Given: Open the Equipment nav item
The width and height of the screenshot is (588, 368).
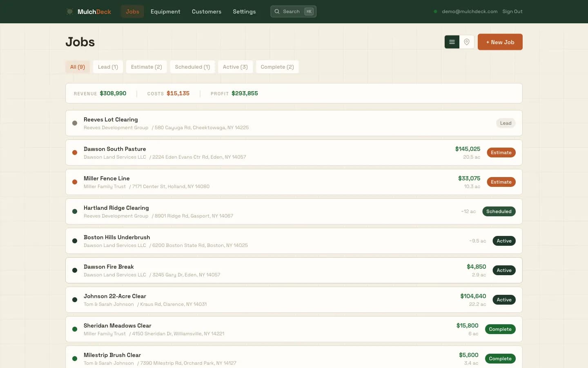Looking at the screenshot, I should click(165, 11).
